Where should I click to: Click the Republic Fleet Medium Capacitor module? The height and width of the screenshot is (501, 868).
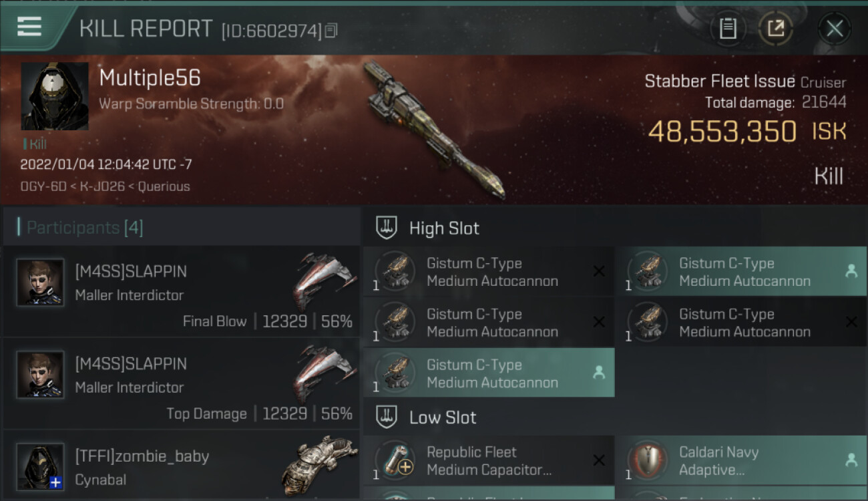pos(489,460)
